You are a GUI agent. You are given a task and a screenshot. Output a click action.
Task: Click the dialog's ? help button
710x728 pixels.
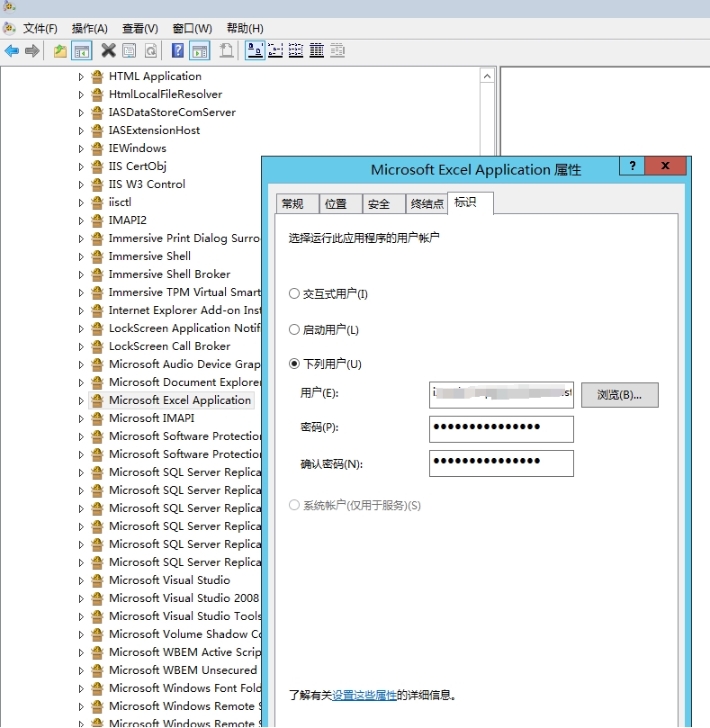pos(632,166)
